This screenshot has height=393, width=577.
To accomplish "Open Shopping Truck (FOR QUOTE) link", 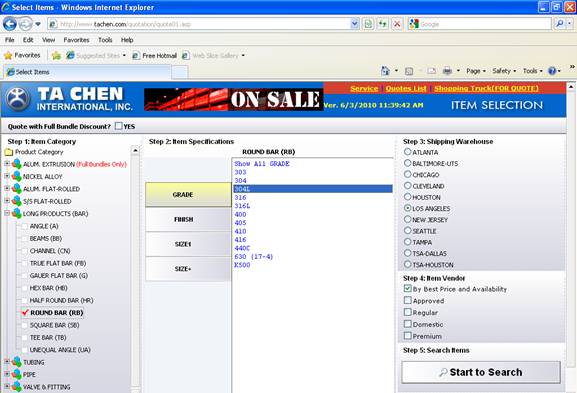I will (x=486, y=88).
